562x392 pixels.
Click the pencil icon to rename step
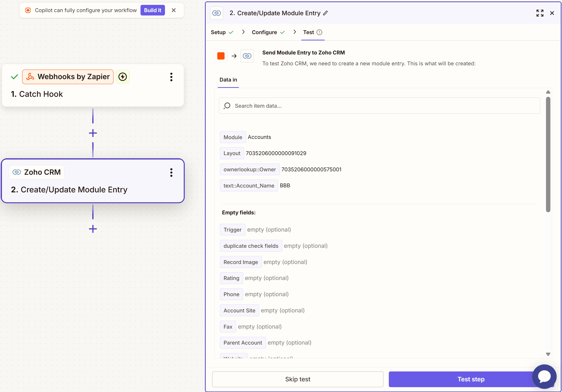point(325,13)
